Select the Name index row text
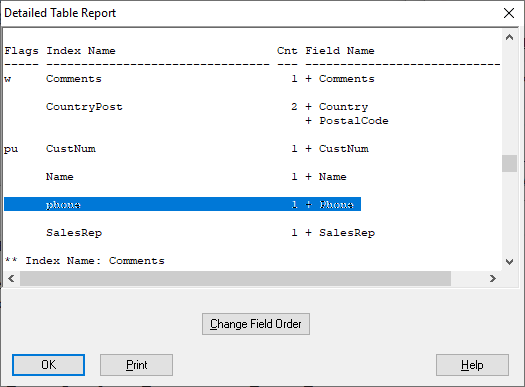This screenshot has height=387, width=525. pos(60,176)
